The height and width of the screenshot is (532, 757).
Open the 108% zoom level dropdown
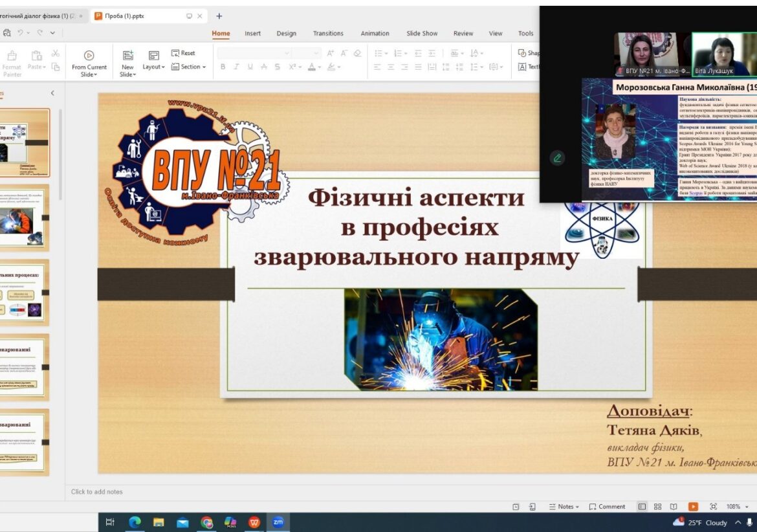736,507
